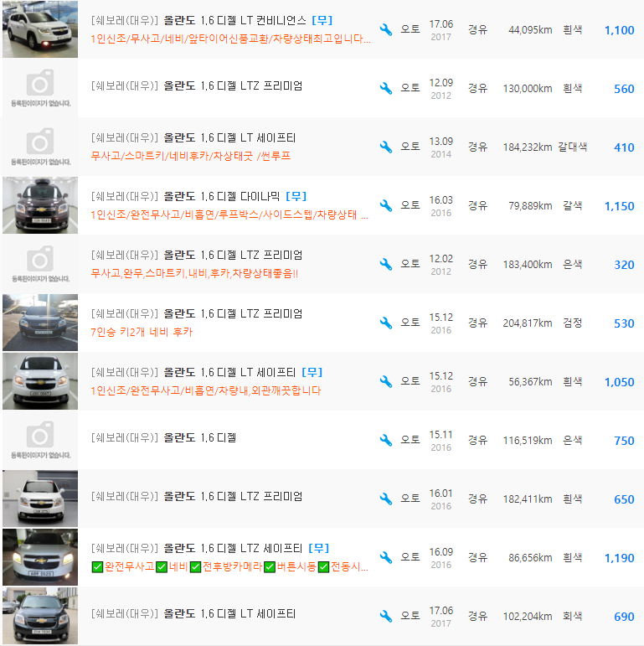The height and width of the screenshot is (646, 644).
Task: Click description starting 1인신조/완전무사고/비흡연/루프박스
Action: pos(229,214)
